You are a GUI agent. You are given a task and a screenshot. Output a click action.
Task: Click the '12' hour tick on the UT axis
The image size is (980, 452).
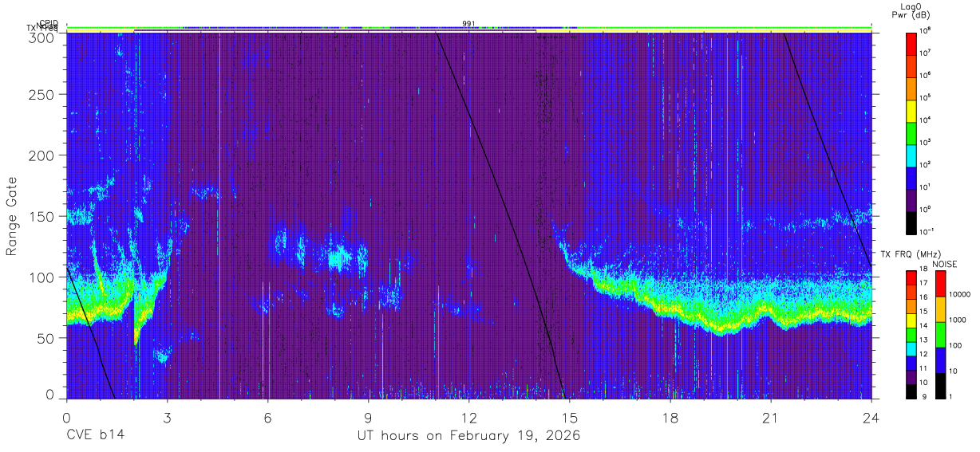tap(469, 418)
